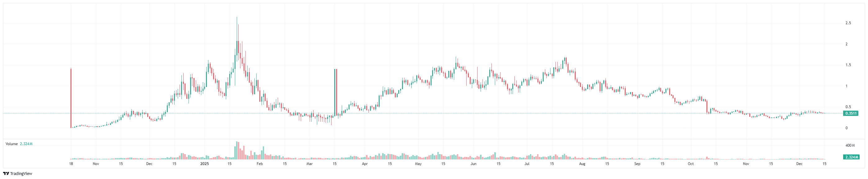Open the TradingView text link
This screenshot has width=868, height=179.
point(21,174)
